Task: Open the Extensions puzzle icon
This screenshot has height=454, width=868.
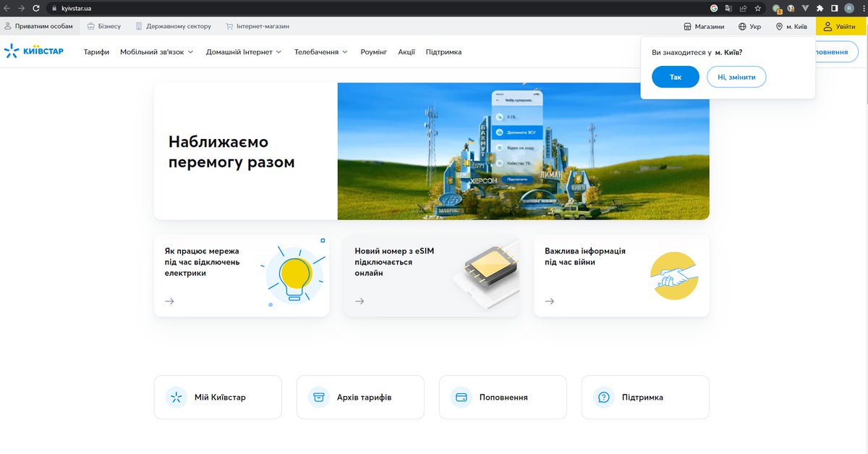Action: pos(820,8)
